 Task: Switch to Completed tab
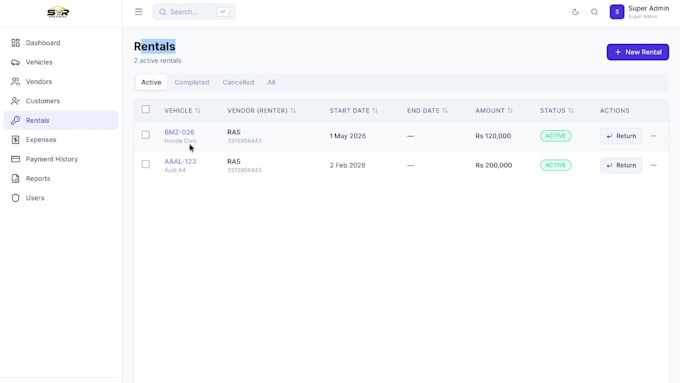point(192,82)
